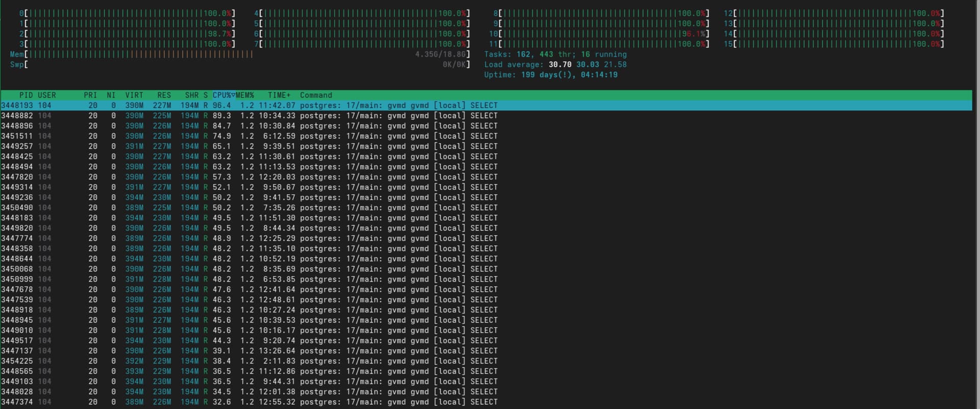Select process row PID 3447539
This screenshot has width=980, height=409.
point(486,299)
